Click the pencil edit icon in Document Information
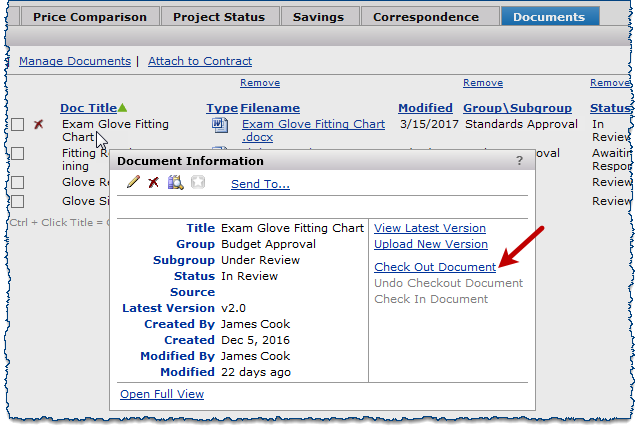This screenshot has height=434, width=641. (133, 183)
